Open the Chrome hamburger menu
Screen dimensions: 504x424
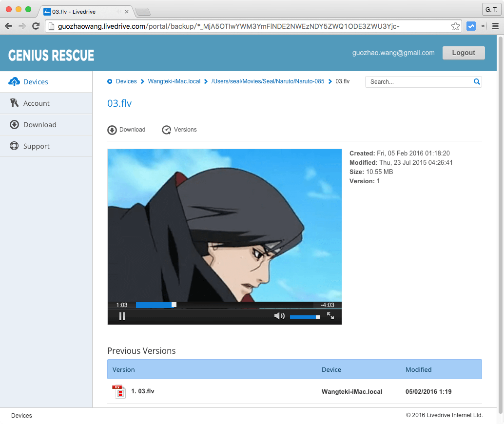pos(495,26)
